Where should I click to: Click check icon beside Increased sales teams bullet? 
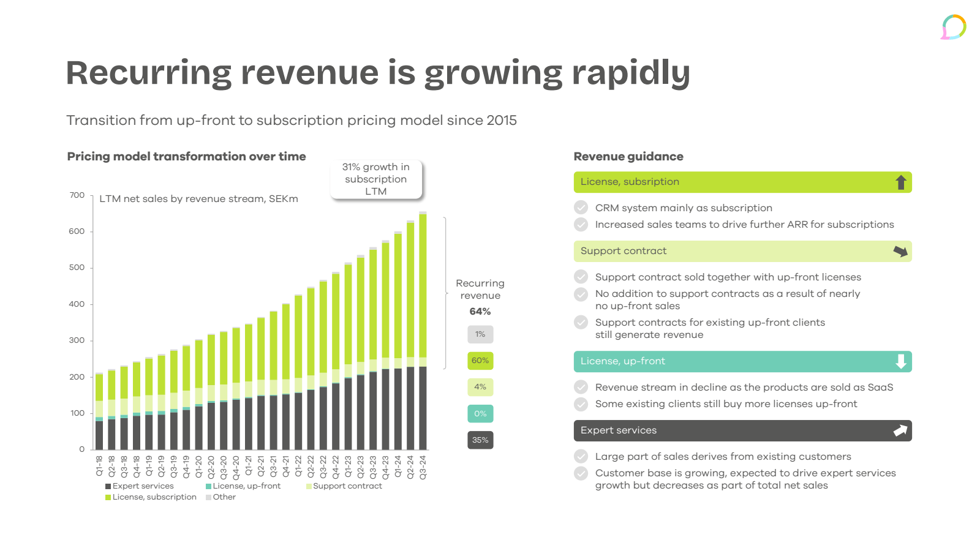581,224
